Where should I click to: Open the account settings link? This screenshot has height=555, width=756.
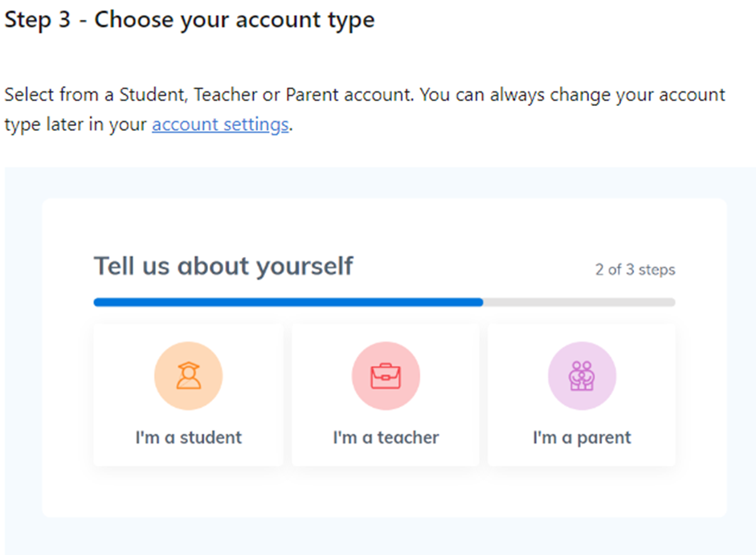pyautogui.click(x=219, y=125)
